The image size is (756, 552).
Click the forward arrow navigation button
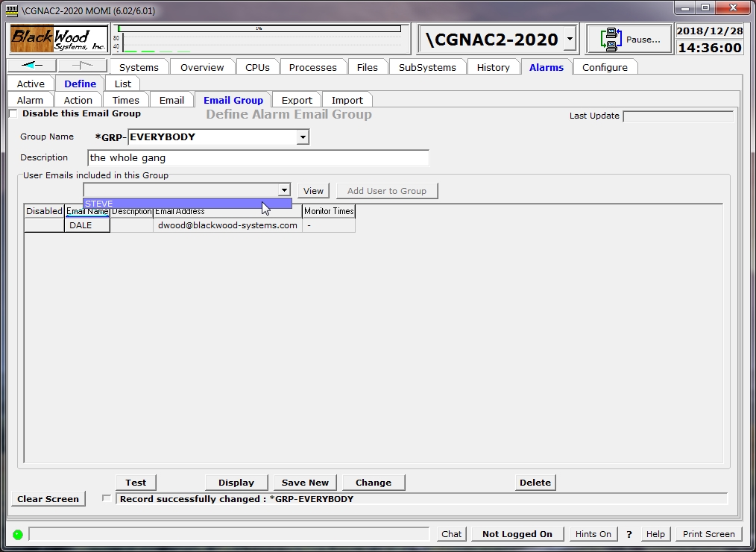pos(82,66)
